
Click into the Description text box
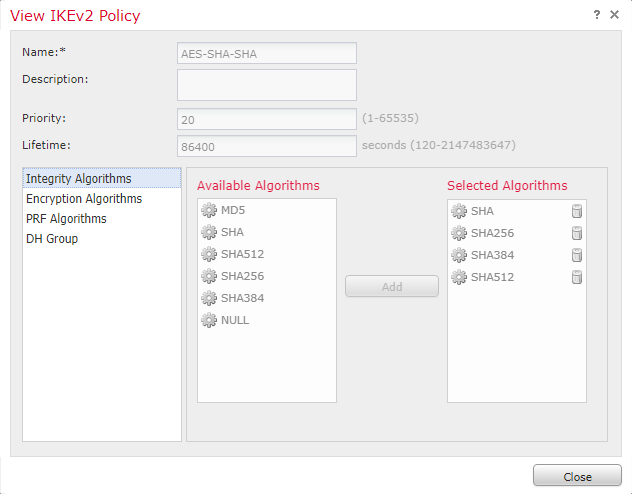[x=267, y=85]
